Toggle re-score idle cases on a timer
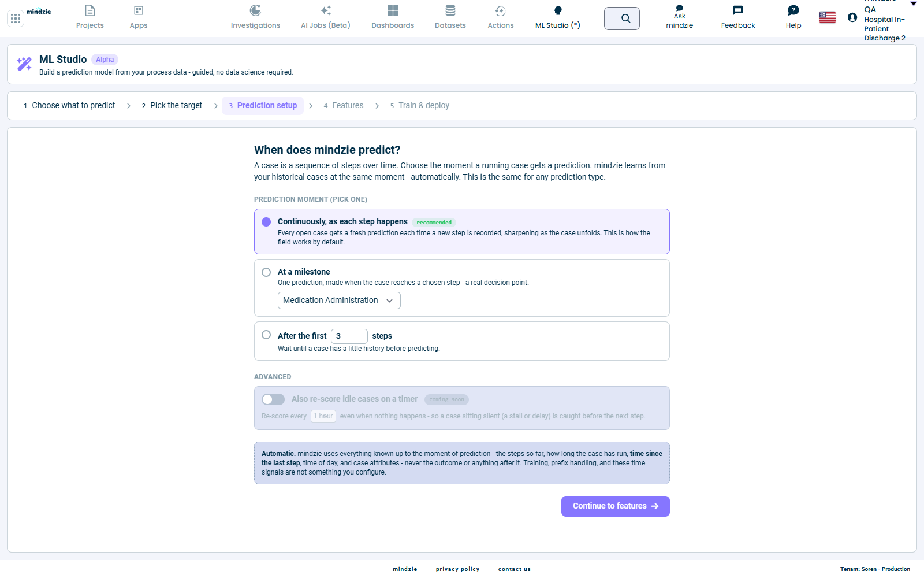 [x=273, y=399]
